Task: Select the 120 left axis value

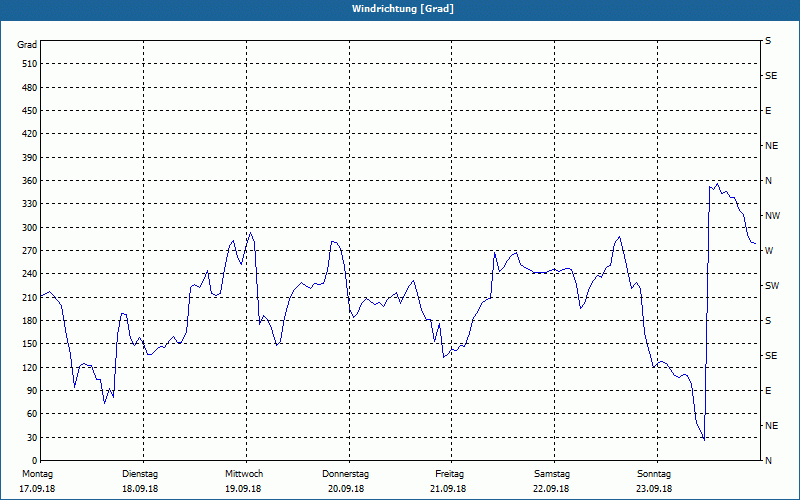Action: coord(30,367)
